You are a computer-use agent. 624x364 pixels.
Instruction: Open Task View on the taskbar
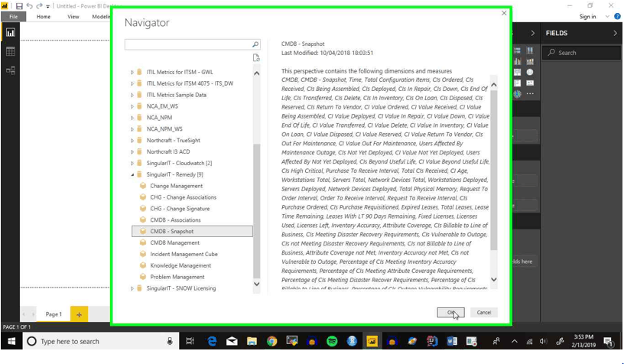pos(190,341)
